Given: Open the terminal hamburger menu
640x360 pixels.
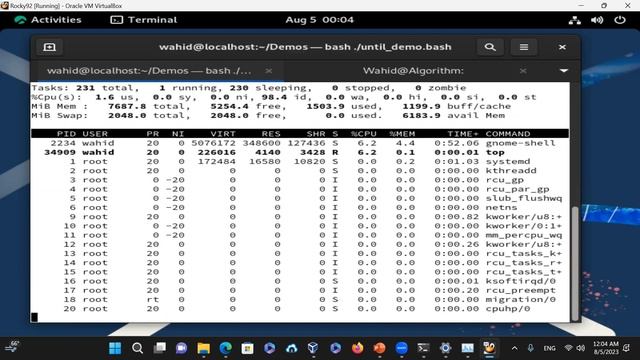Looking at the screenshot, I should [x=524, y=47].
